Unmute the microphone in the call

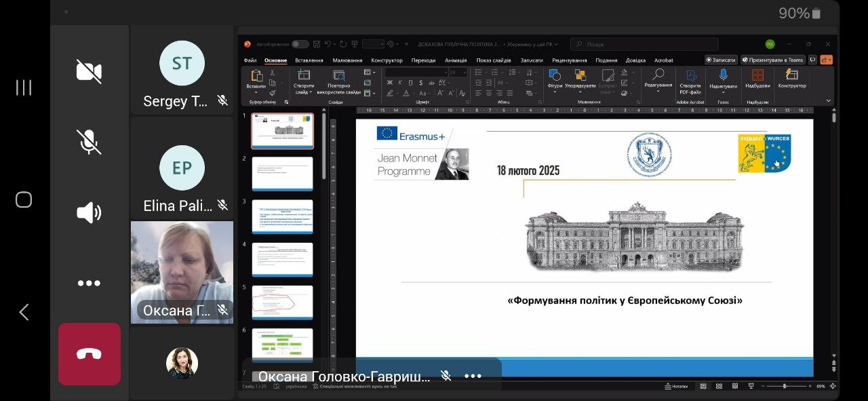click(x=89, y=142)
